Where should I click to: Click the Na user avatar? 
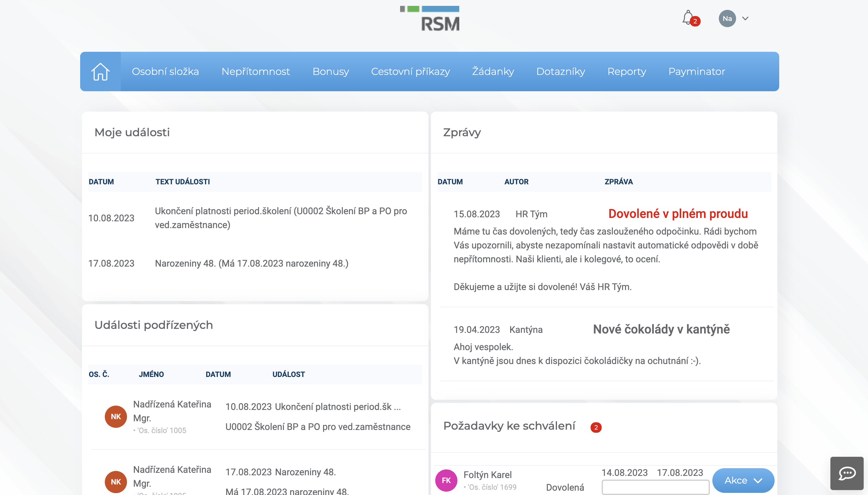point(727,18)
